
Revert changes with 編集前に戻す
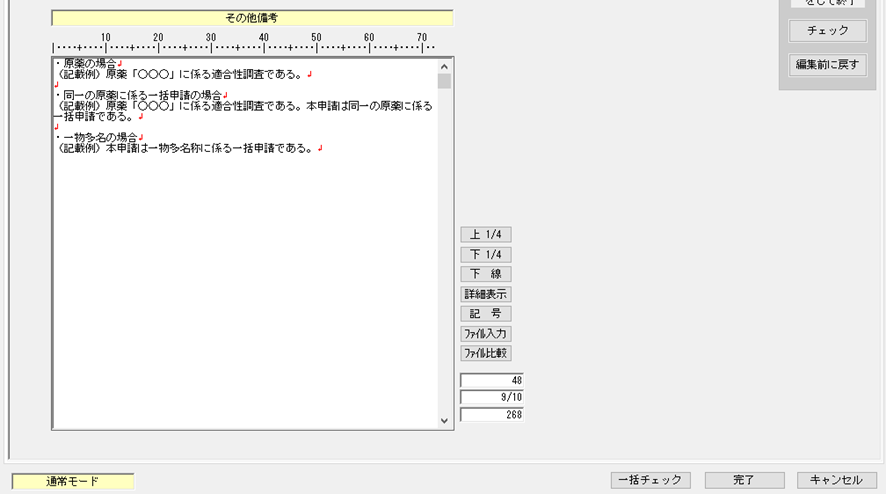pyautogui.click(x=827, y=65)
